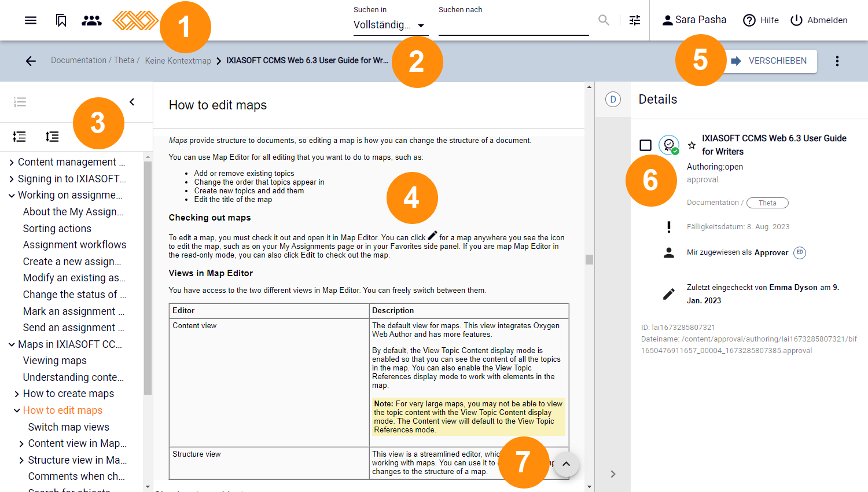Check the IXIASOFT User Guide checkbox
The width and height of the screenshot is (868, 492).
646,145
